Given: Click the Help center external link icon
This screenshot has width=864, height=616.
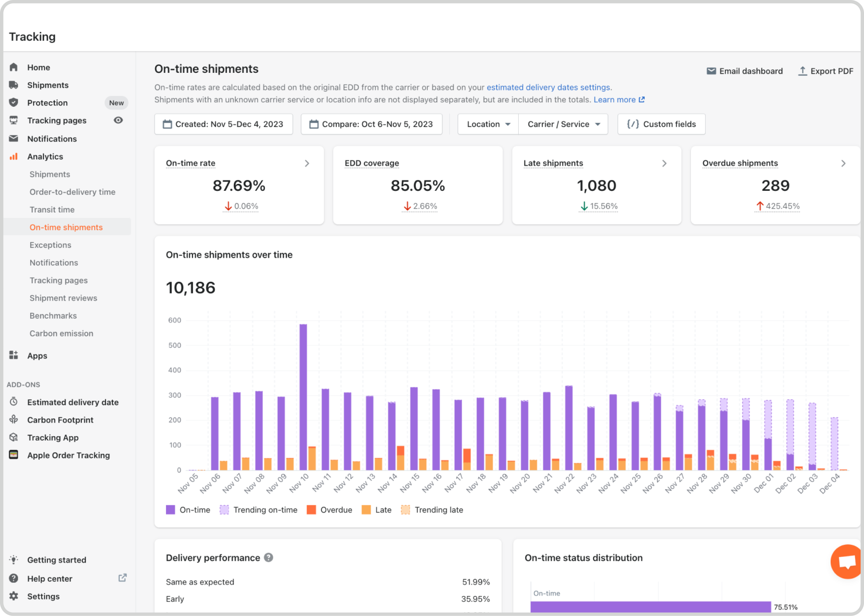Looking at the screenshot, I should coord(122,578).
